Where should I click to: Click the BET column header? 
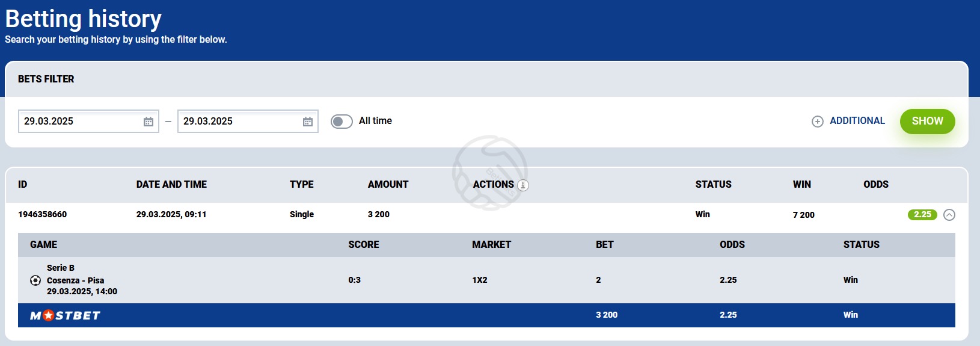click(605, 245)
